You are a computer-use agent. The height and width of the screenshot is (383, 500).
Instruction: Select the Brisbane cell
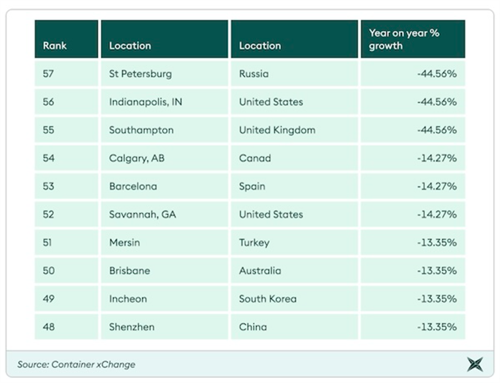[165, 270]
